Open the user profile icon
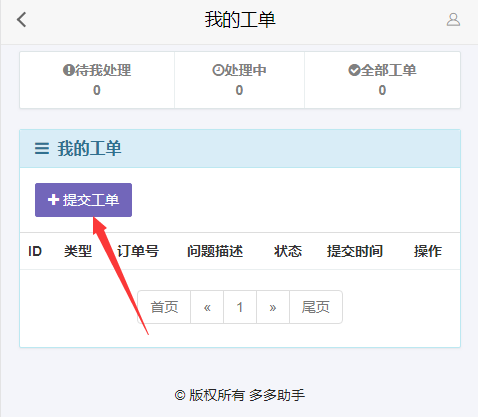Viewport: 478px width, 417px height. point(453,20)
